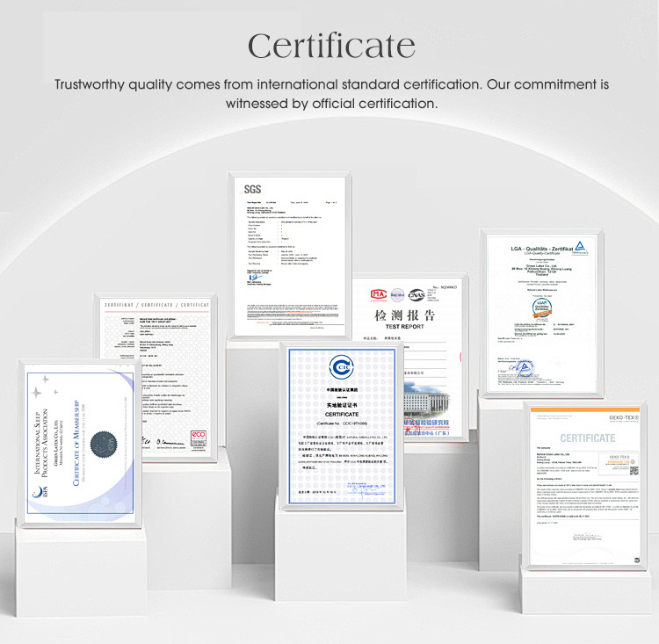Click the SGS logo on the report
Screen dimensions: 659x644
coord(252,189)
